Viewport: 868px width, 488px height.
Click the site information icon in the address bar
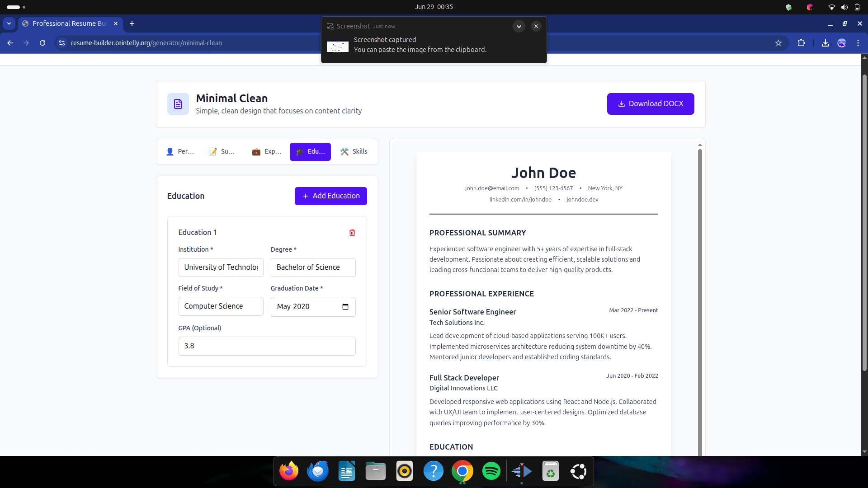tap(62, 43)
